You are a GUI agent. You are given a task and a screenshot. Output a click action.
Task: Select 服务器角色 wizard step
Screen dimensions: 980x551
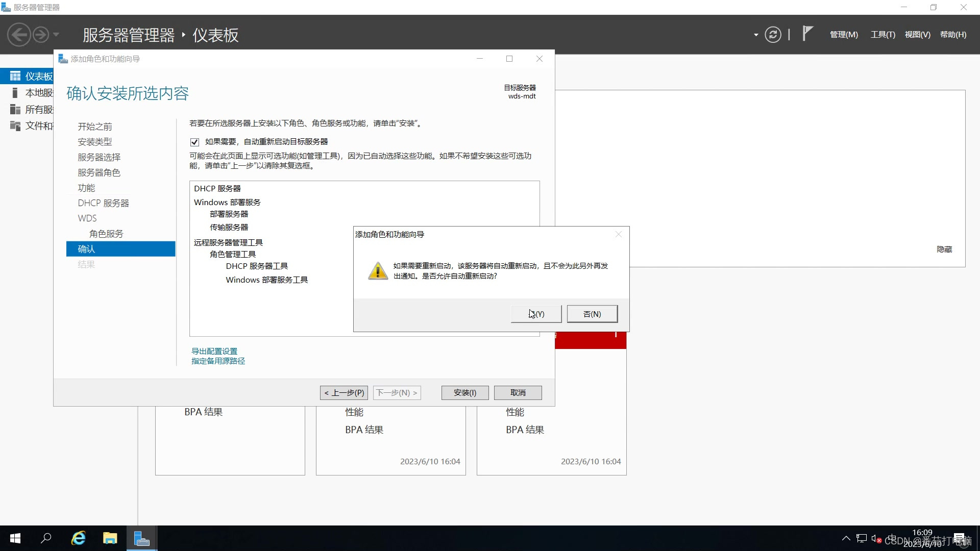pos(99,172)
